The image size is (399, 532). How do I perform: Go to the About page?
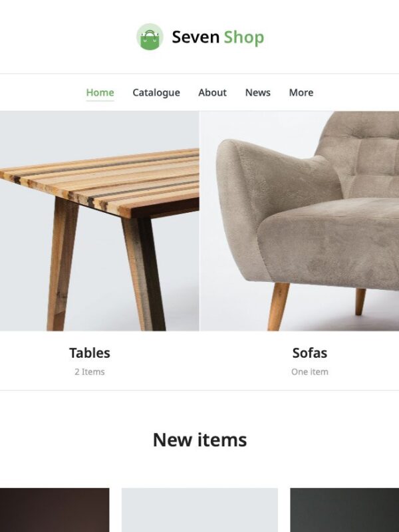(212, 92)
